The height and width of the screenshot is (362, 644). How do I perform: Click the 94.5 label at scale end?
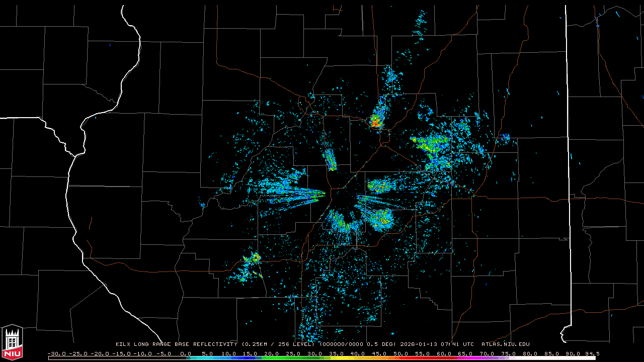pos(591,353)
